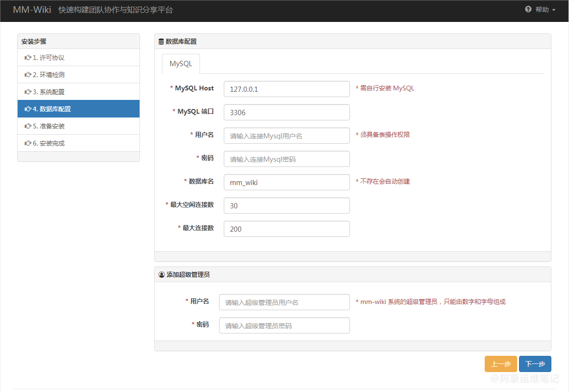Click the 须具备表操作权限 hint text
The image size is (569, 392).
382,135
